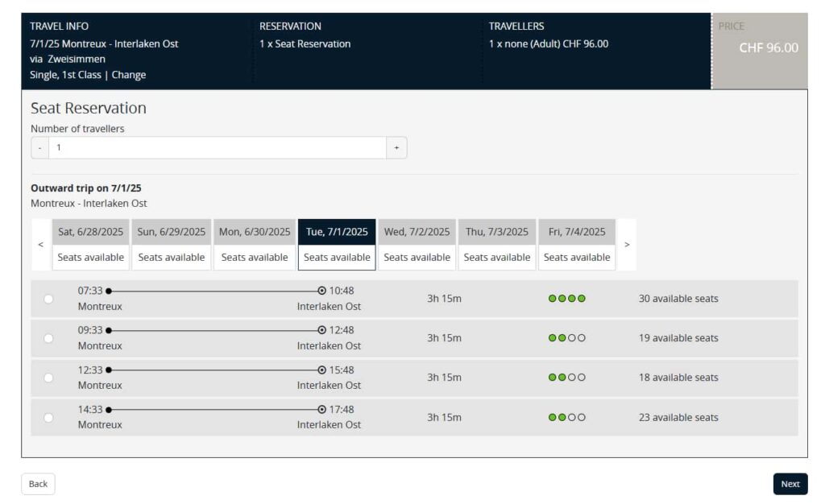The height and width of the screenshot is (504, 825).
Task: Click the Change link in travel info
Action: [129, 75]
